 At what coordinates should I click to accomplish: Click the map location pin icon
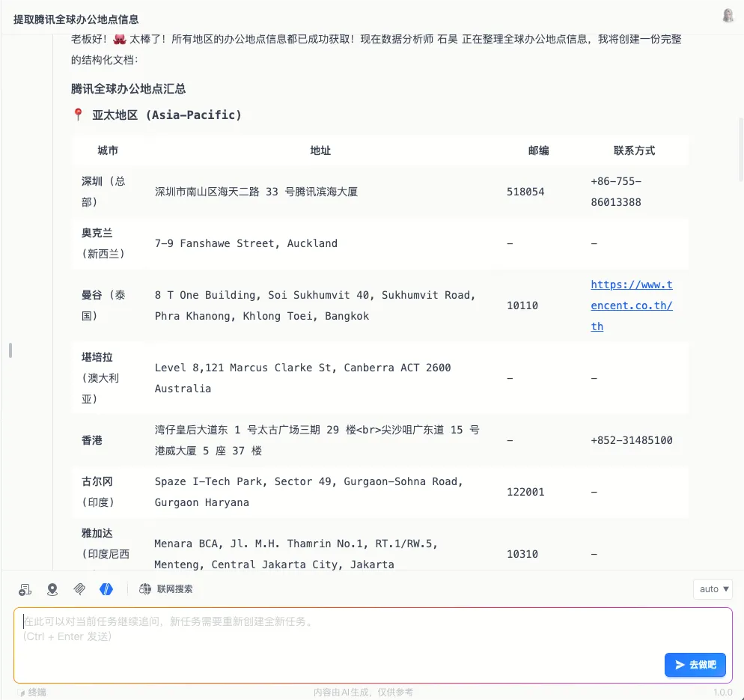(x=52, y=589)
